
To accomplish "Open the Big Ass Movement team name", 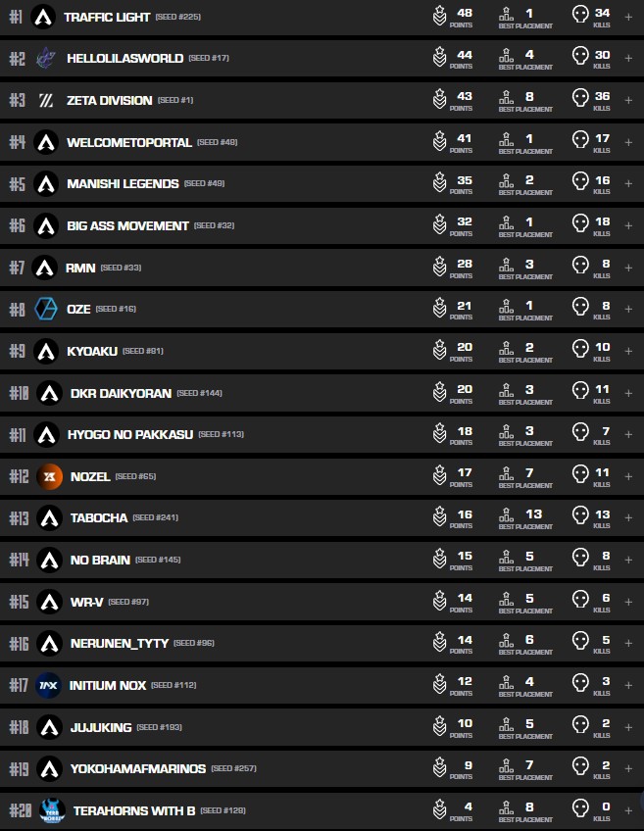I will (x=127, y=225).
